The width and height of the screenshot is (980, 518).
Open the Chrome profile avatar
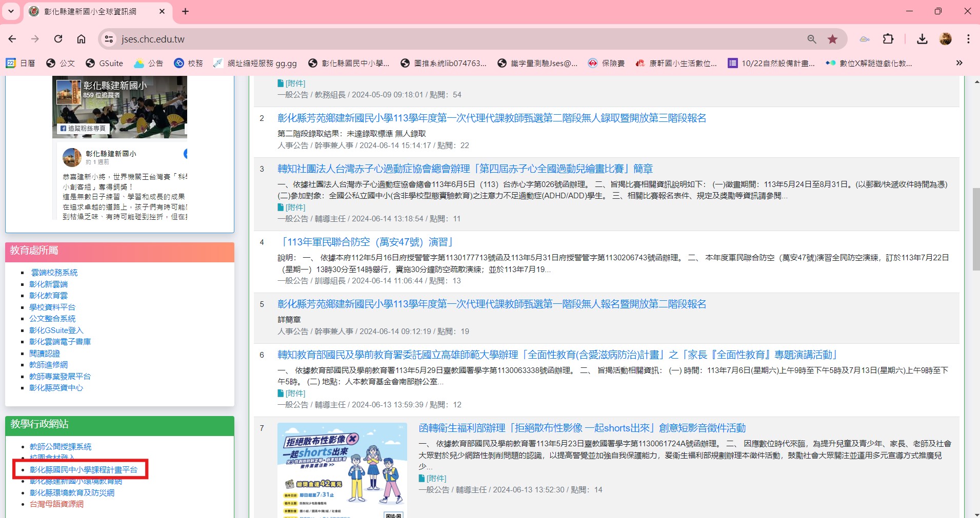click(x=945, y=39)
